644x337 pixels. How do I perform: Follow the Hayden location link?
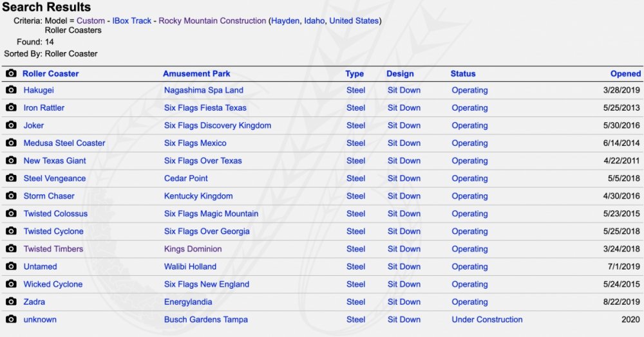click(285, 21)
